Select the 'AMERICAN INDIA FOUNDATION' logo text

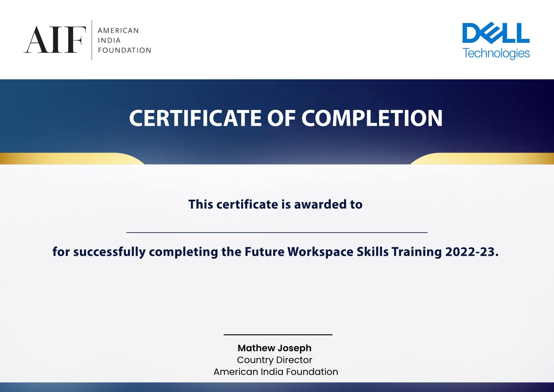124,40
